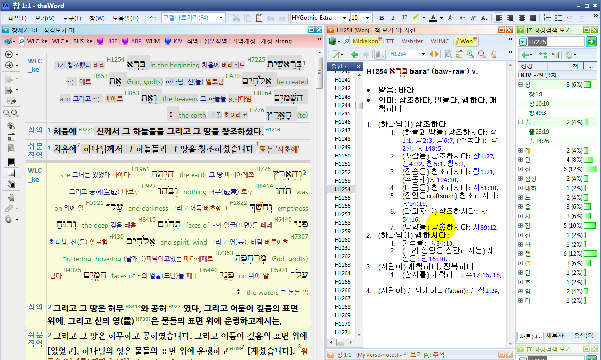This screenshot has width=601, height=360.
Task: Close the dictionary topic list panel
Action: [x=358, y=66]
